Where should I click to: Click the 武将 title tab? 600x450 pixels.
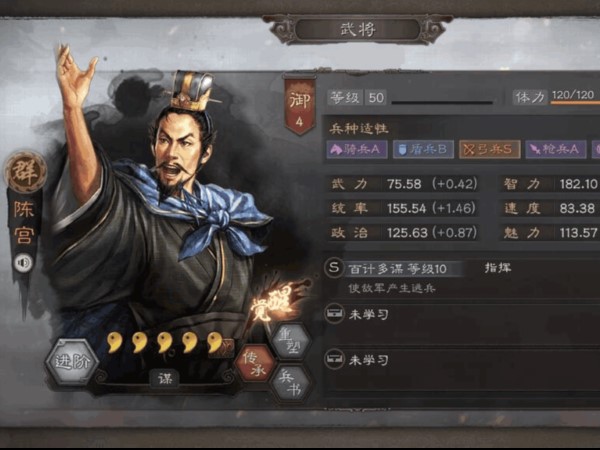point(358,29)
